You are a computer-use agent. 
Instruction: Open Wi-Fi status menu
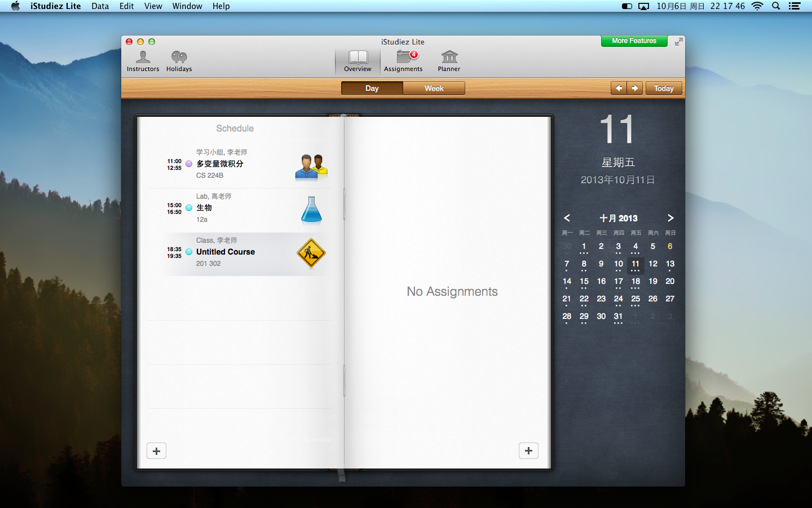click(757, 6)
